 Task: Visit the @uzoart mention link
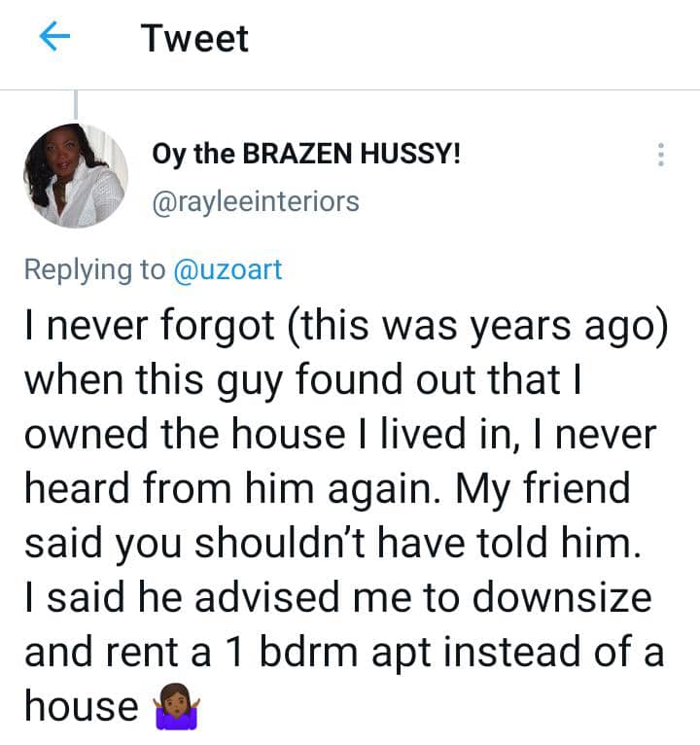click(227, 269)
